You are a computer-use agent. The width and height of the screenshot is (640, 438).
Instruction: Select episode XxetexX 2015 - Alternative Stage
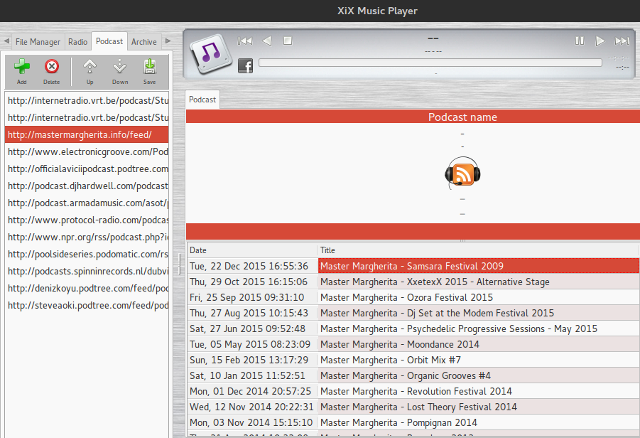point(478,282)
